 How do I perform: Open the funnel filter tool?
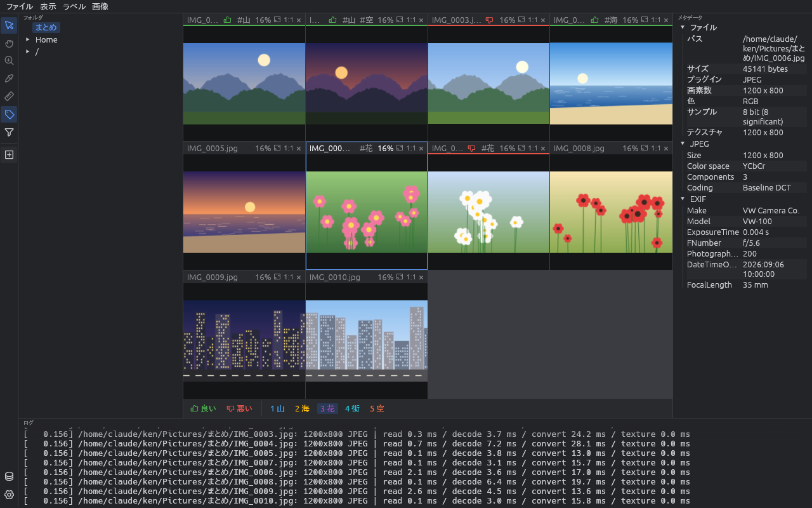[9, 132]
